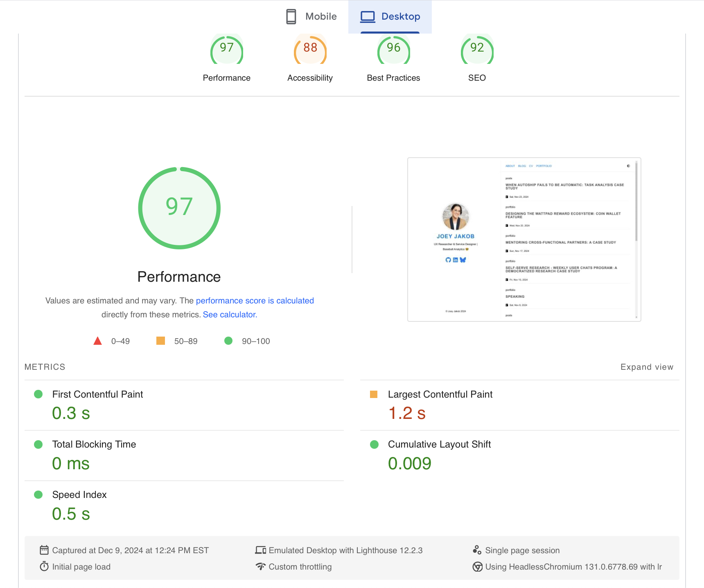This screenshot has height=588, width=704.
Task: Open the Best Practices score gauge
Action: (x=393, y=50)
